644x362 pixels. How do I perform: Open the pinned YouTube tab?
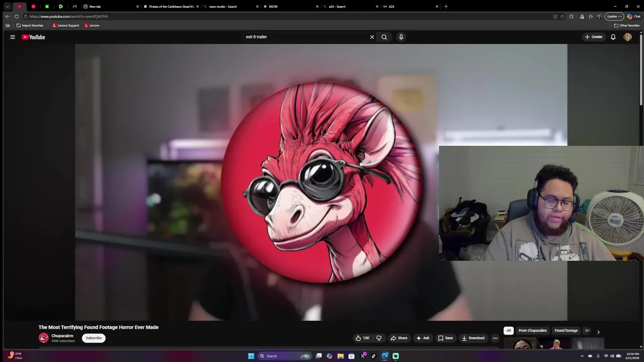20,7
